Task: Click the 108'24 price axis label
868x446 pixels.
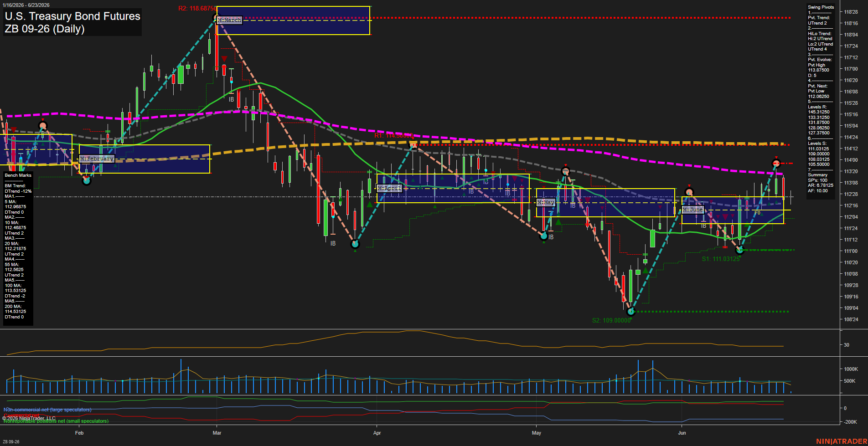Action: pyautogui.click(x=851, y=319)
